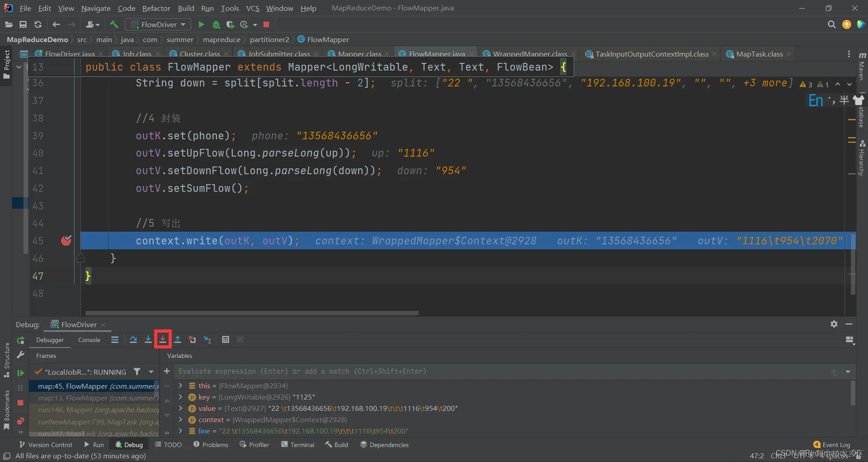Switch to the TaskInputOutputContextImpl.class editor tab
The width and height of the screenshot is (868, 462).
(x=651, y=54)
